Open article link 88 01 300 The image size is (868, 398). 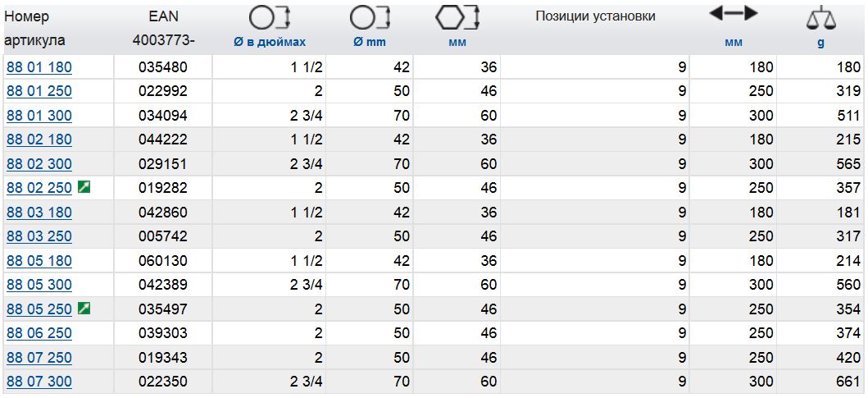pos(39,116)
